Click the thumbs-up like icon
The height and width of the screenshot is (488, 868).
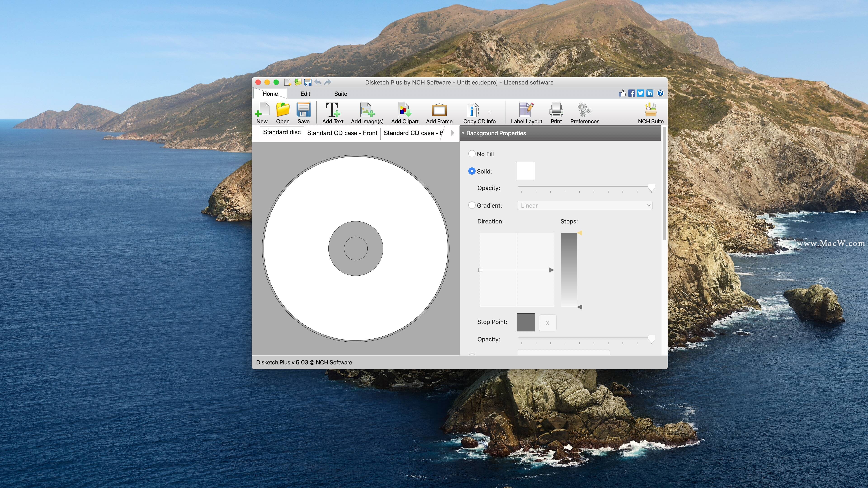point(622,93)
